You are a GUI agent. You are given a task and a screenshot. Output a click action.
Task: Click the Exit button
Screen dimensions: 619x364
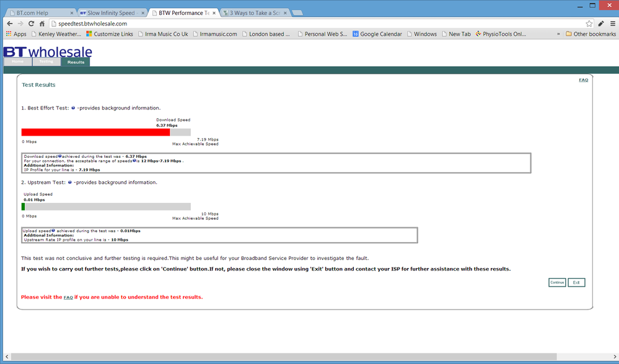coord(576,282)
